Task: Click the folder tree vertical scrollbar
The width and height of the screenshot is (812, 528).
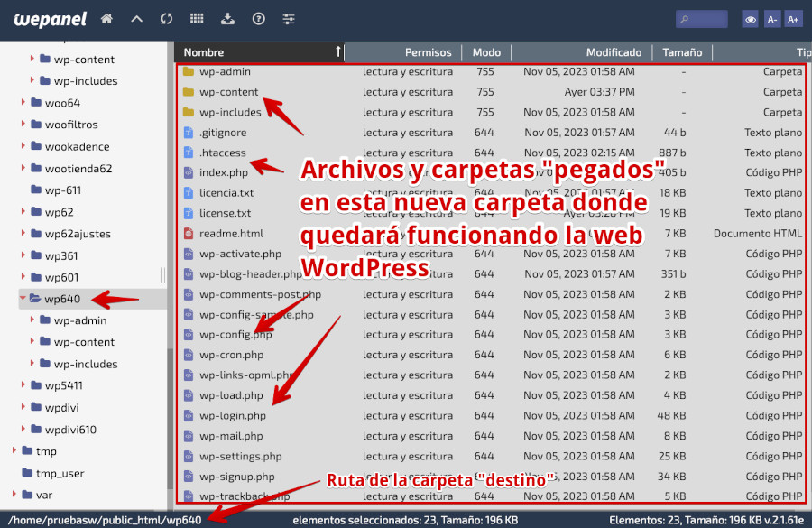Action: (170, 419)
